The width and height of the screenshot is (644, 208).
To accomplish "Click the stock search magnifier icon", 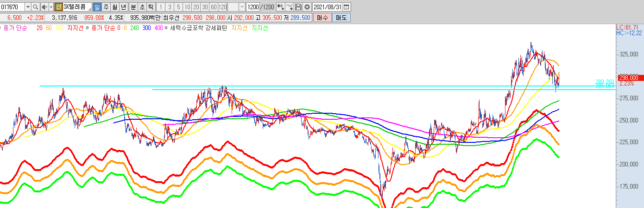I will click(x=36, y=7).
